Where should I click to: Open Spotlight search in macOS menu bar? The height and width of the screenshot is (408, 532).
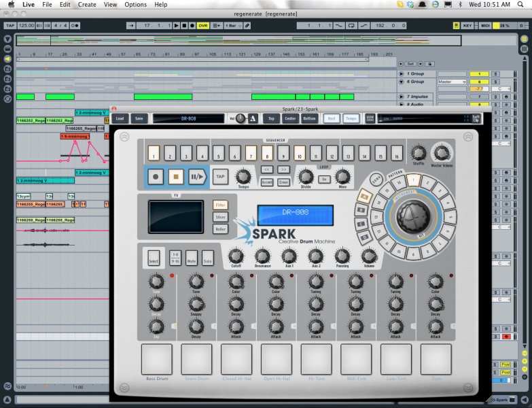click(x=520, y=4)
